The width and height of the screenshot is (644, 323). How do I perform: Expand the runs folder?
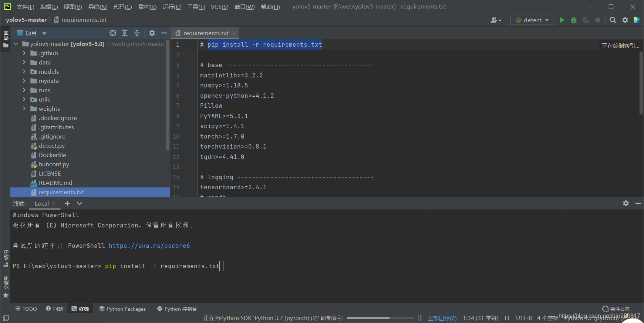(x=24, y=90)
